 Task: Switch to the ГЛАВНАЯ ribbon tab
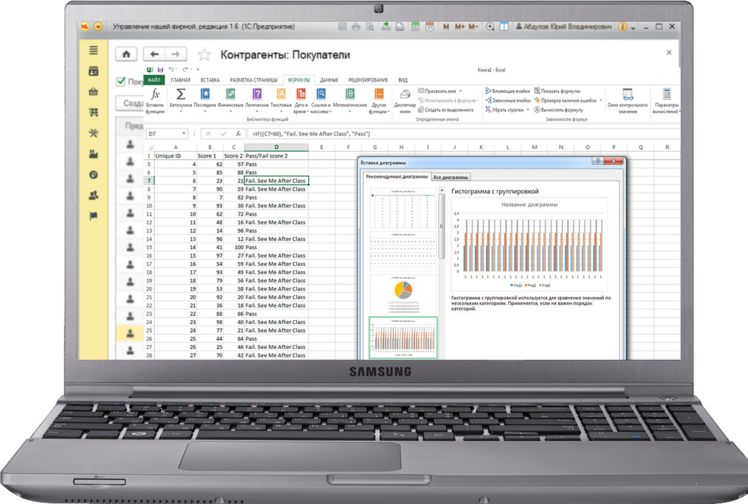click(x=180, y=80)
